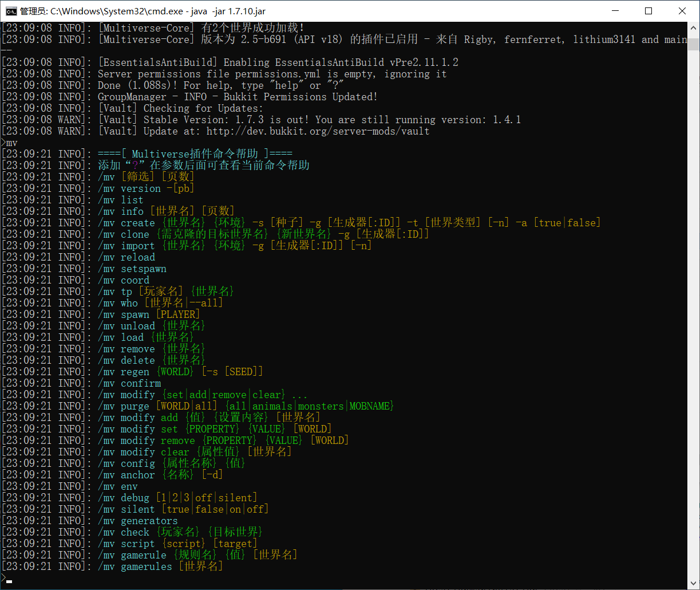Click the 'Enabling EssentialsAntiBuild' log line
This screenshot has height=590, width=700.
coord(230,62)
